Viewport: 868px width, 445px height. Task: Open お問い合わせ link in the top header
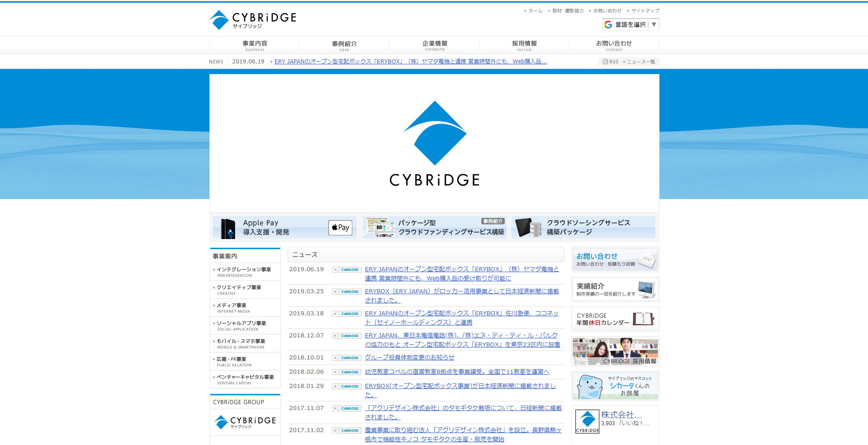pos(605,11)
